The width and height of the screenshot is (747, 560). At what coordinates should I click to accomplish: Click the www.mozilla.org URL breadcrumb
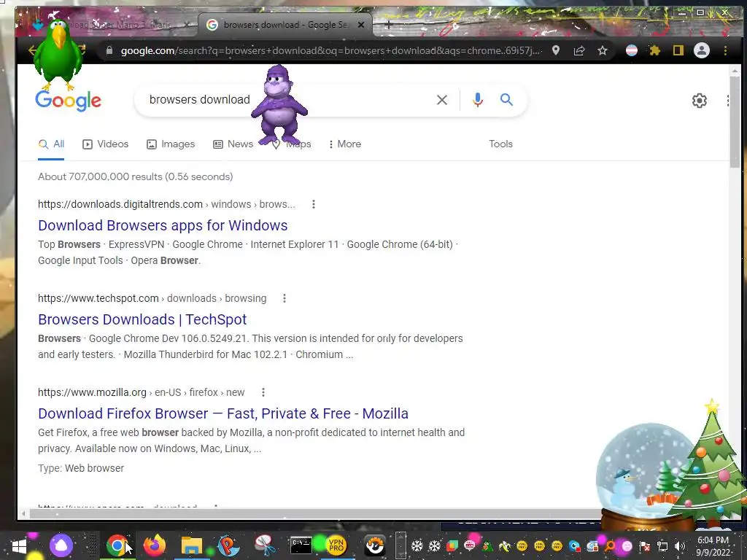point(141,392)
